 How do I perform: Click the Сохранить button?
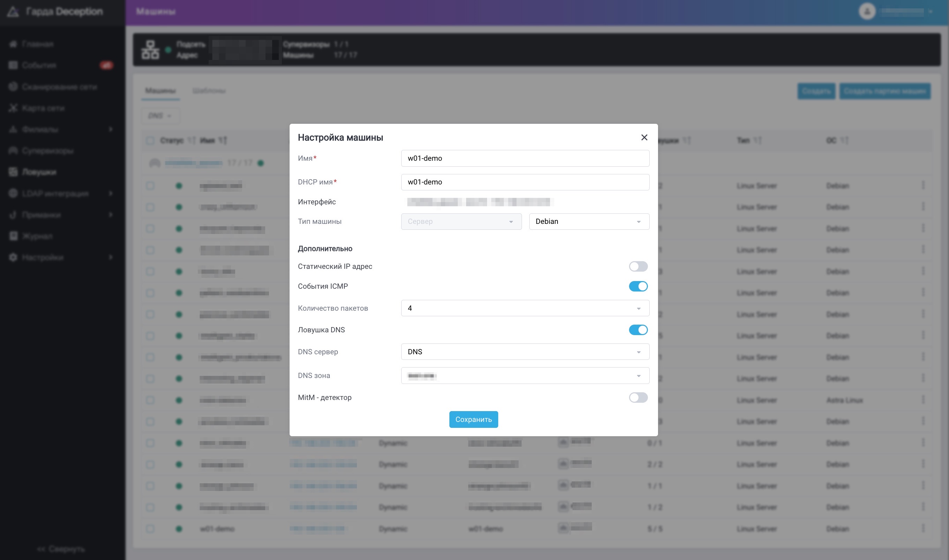473,419
